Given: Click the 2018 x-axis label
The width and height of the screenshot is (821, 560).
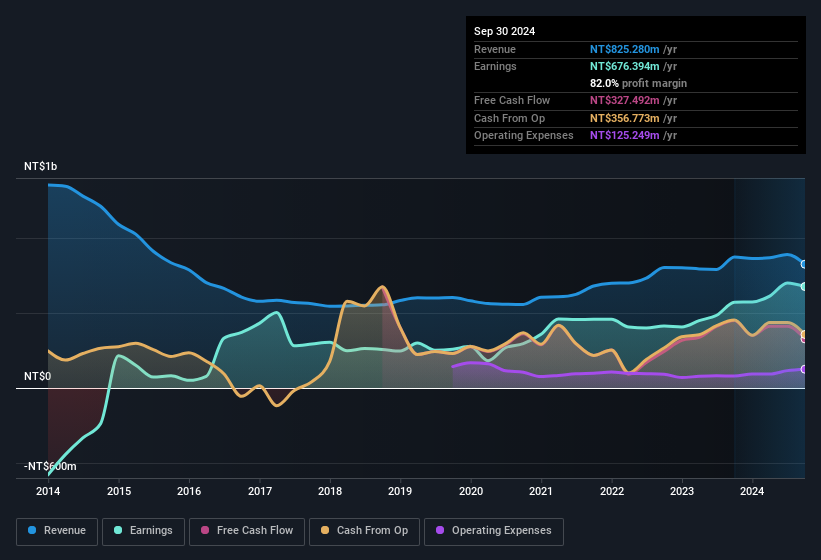Looking at the screenshot, I should pyautogui.click(x=330, y=491).
